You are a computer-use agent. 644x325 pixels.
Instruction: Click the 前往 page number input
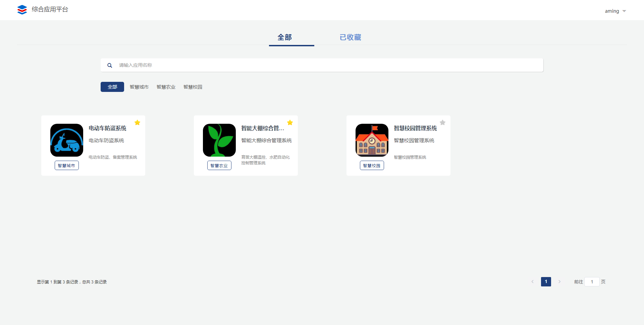(x=592, y=282)
